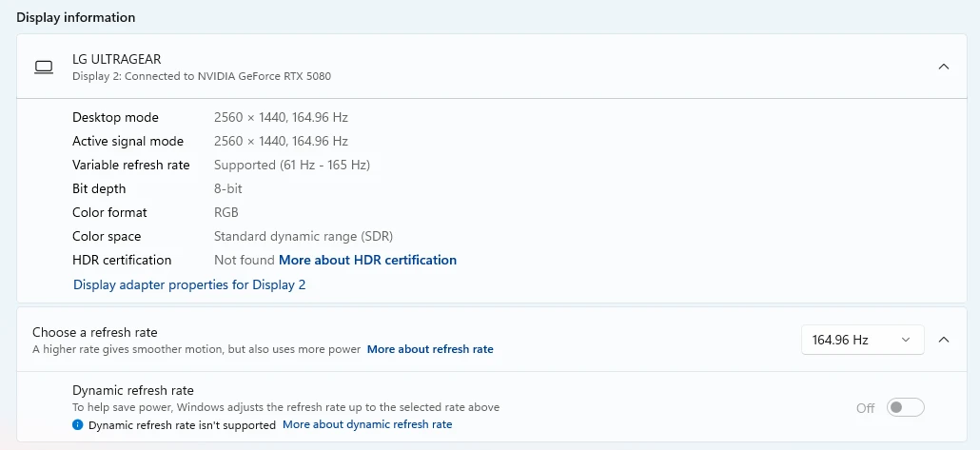Click the Display information heading

(75, 17)
